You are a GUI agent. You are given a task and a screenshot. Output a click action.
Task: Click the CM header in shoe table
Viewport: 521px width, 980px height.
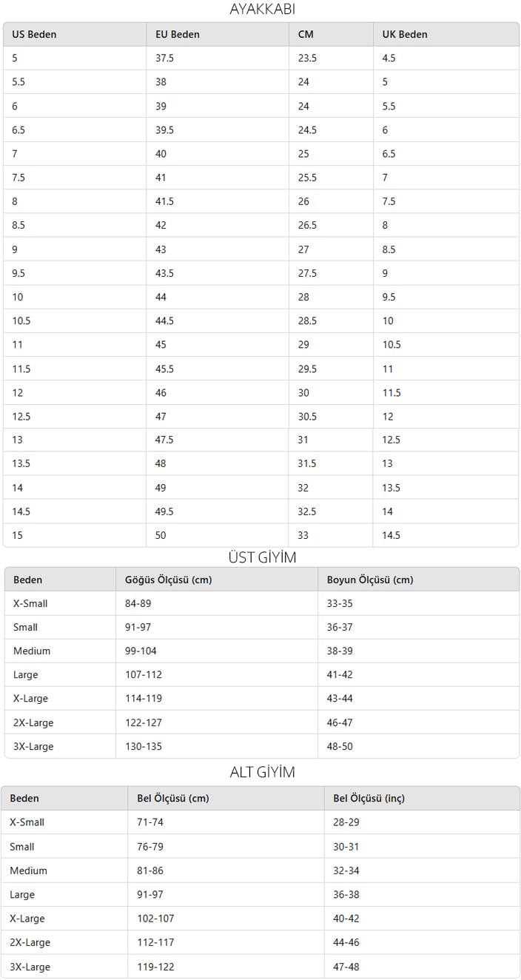[x=331, y=34]
